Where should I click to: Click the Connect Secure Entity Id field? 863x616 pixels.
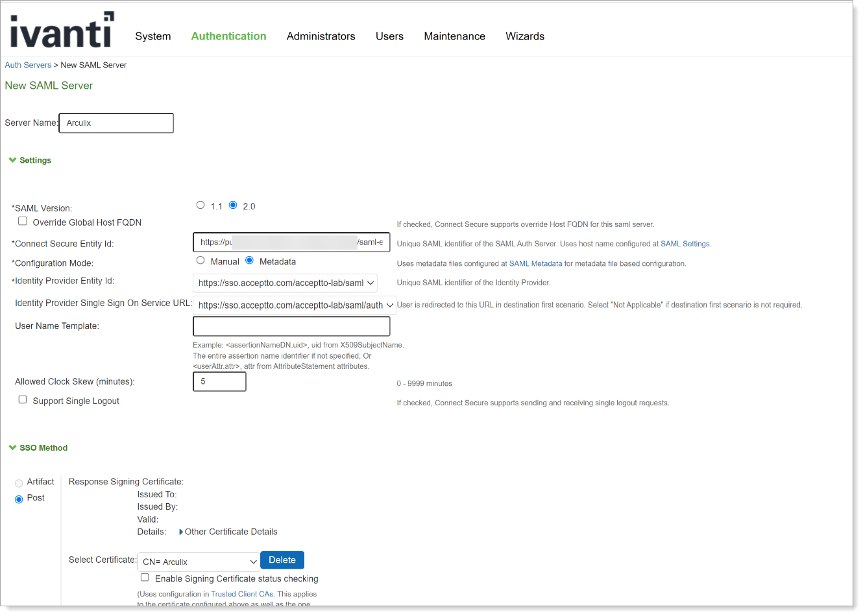(x=291, y=242)
